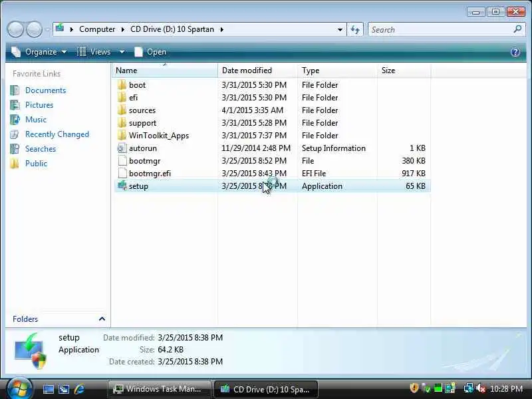Expand the arrow before Computer in breadcrumb
Screen dimensions: 532x399
click(x=71, y=29)
